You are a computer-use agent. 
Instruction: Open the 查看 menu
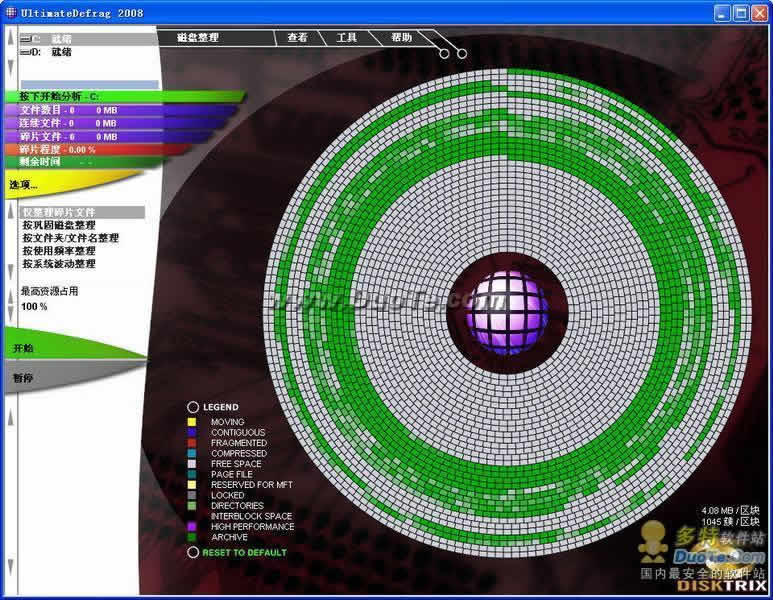(297, 37)
